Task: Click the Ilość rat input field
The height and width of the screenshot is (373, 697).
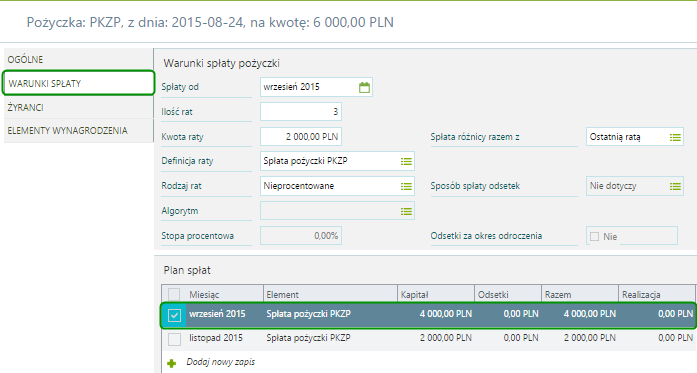Action: [x=300, y=112]
